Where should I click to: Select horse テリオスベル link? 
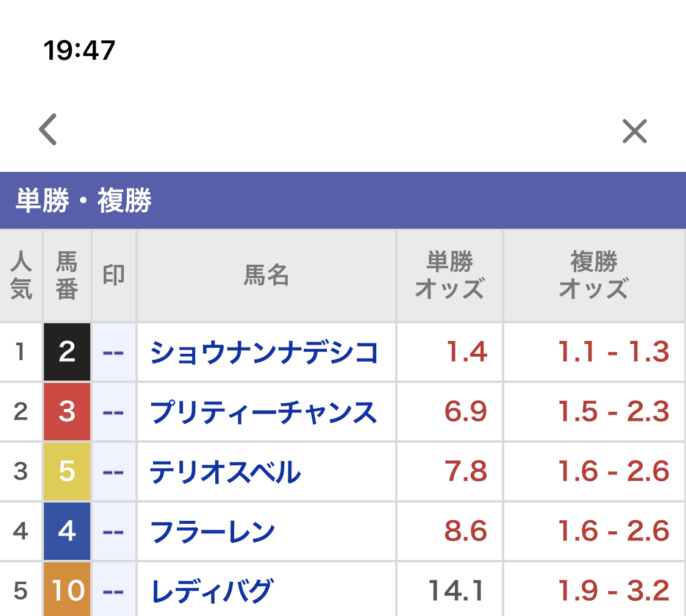coord(226,472)
